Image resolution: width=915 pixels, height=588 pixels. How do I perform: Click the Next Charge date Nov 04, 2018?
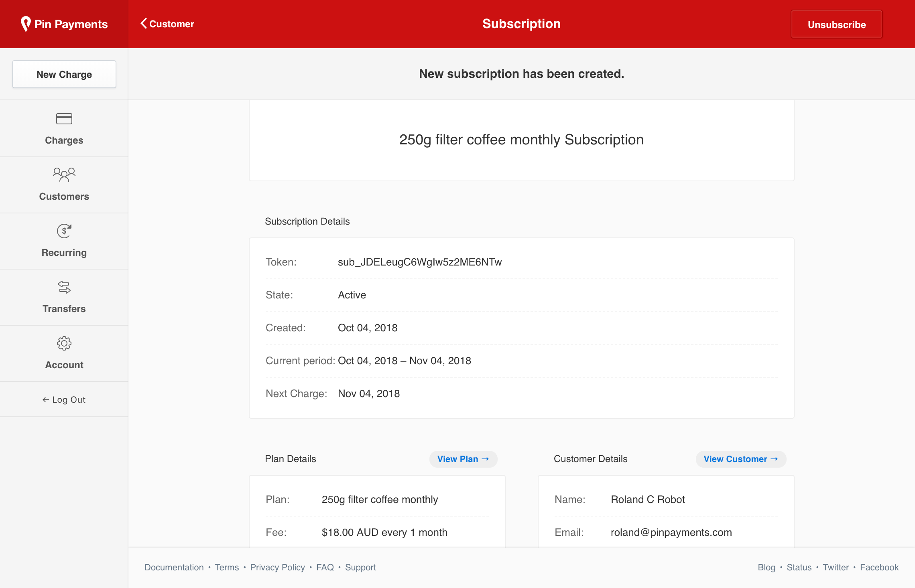(369, 393)
